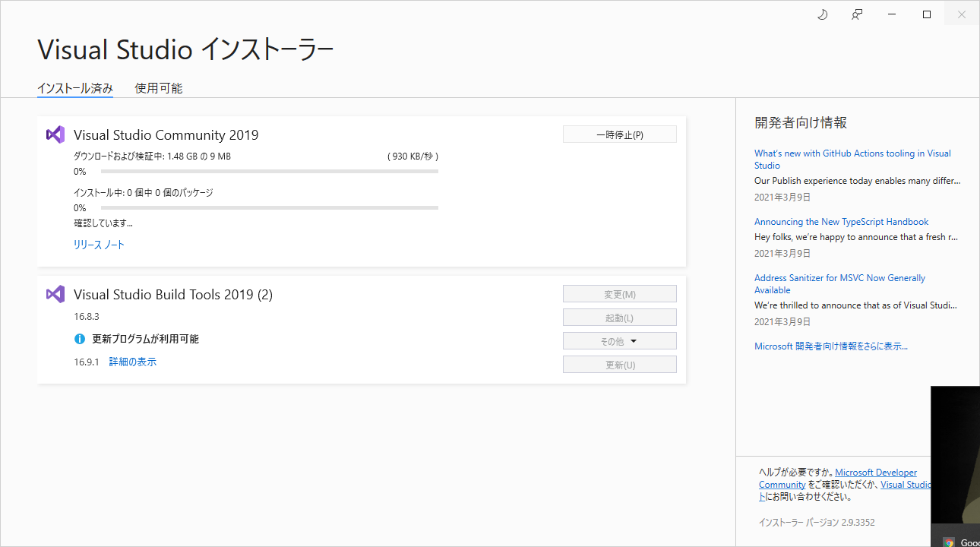
Task: Open GitHub Actions tooling news link
Action: click(x=852, y=159)
